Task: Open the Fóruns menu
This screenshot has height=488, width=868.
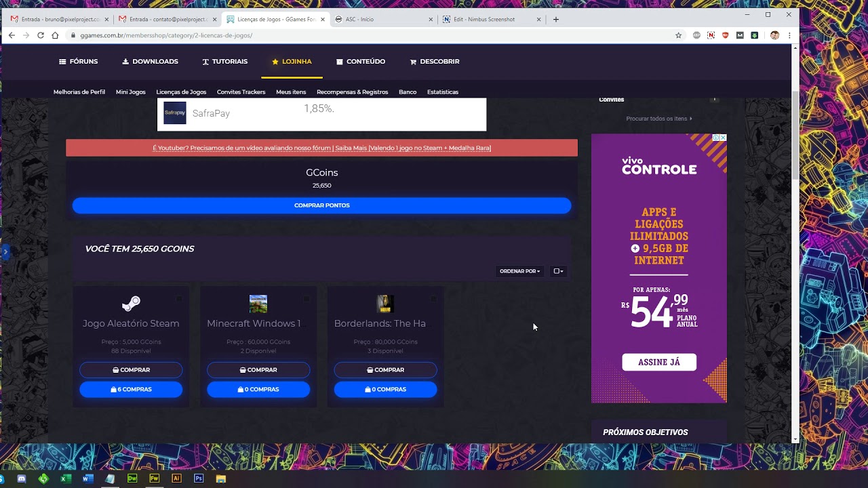Action: (78, 62)
